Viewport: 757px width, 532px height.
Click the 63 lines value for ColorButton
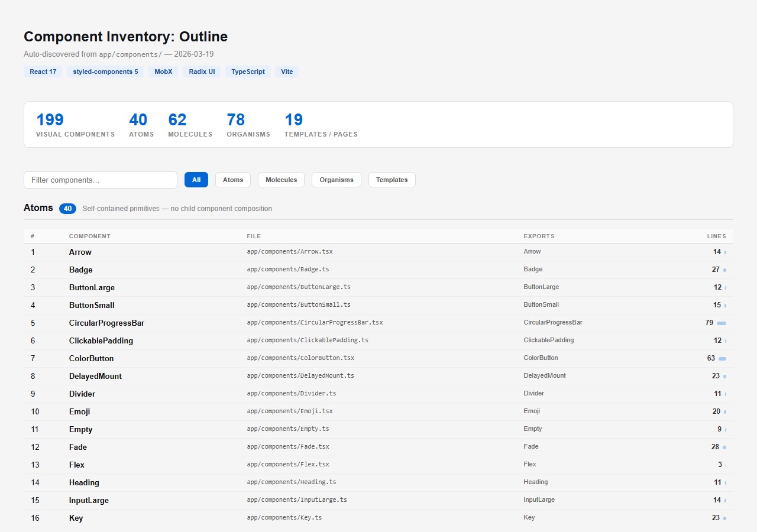point(711,358)
